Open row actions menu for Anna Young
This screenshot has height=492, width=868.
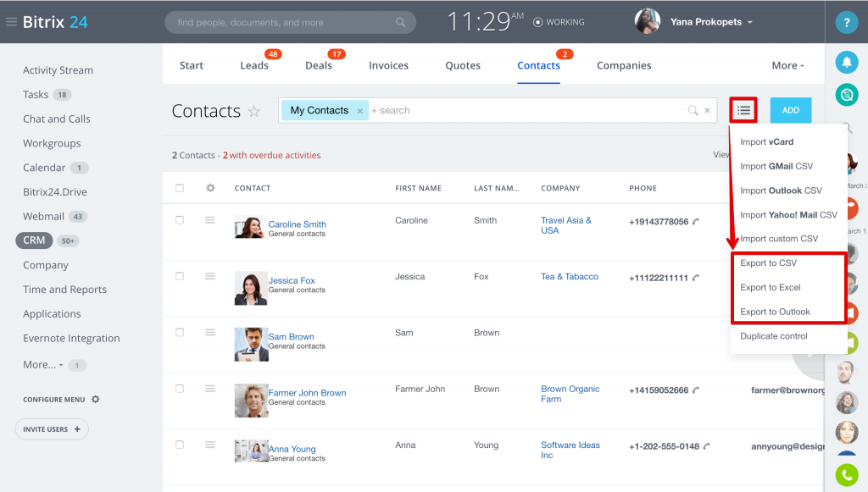tap(210, 445)
